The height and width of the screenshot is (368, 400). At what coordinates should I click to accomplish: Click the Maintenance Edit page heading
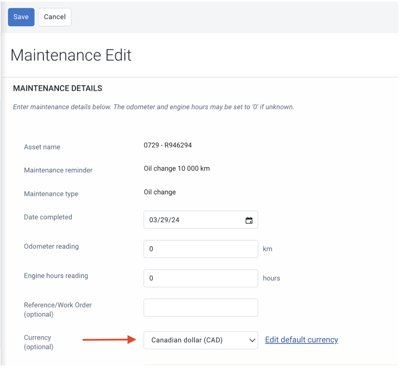[x=71, y=55]
